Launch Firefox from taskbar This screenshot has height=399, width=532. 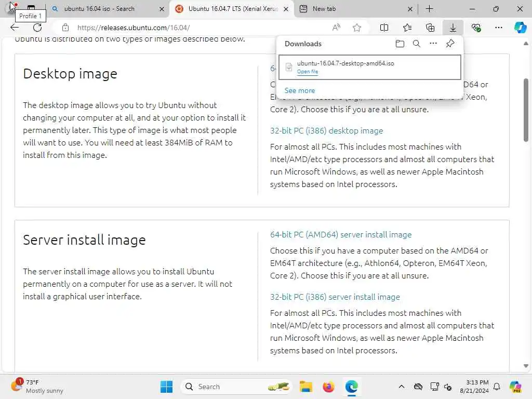click(x=328, y=387)
